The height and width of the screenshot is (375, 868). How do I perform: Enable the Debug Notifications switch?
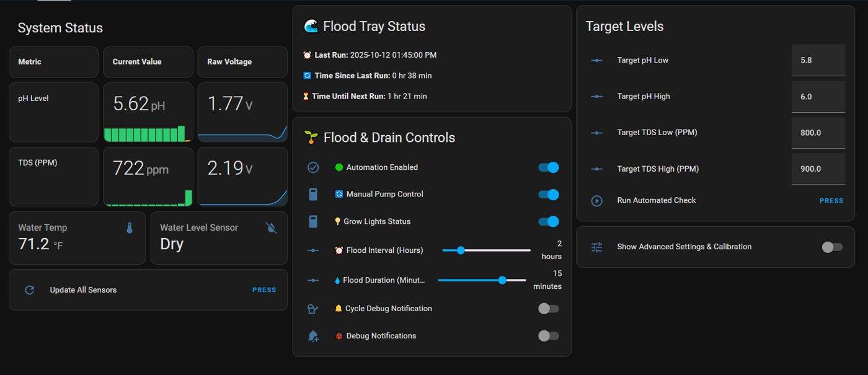548,336
